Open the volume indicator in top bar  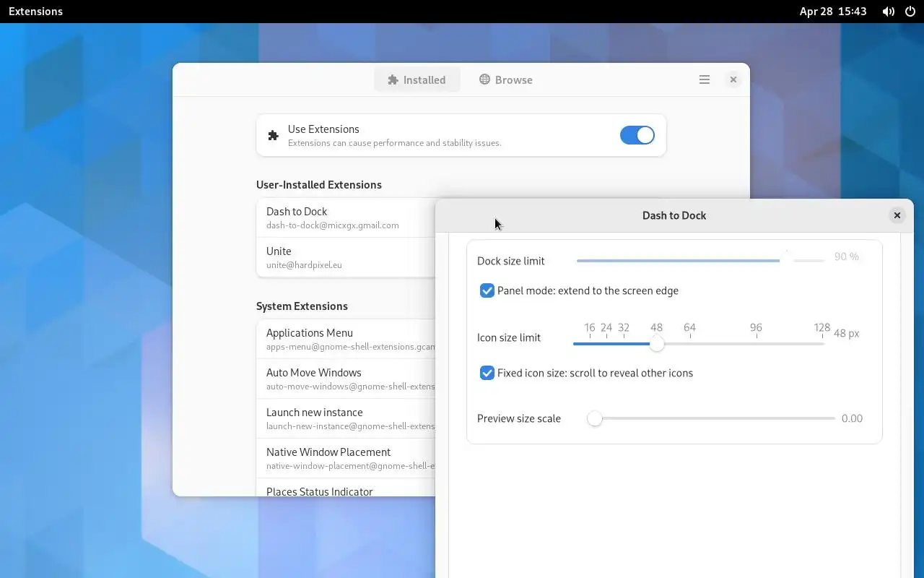tap(889, 12)
